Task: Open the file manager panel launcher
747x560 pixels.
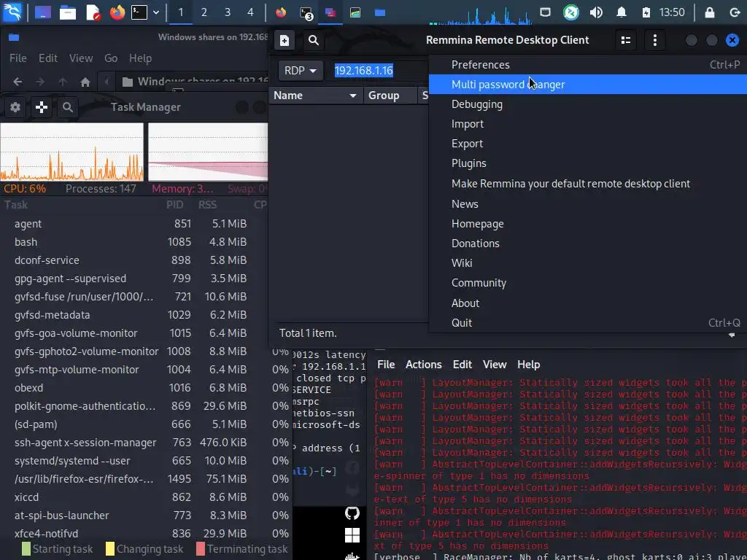Action: pos(68,12)
